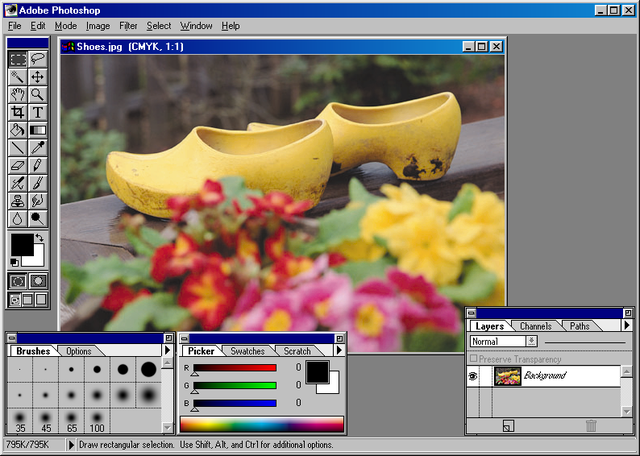Activate the Move tool

[38, 77]
